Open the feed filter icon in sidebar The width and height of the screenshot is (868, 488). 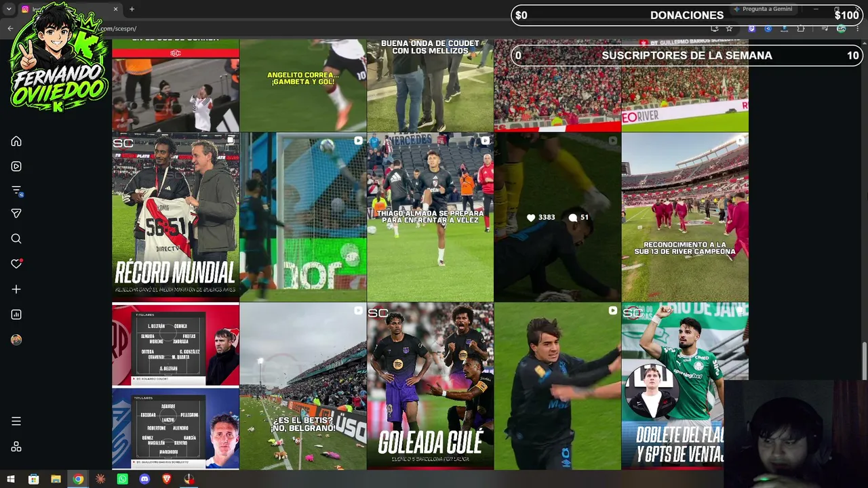click(x=17, y=190)
